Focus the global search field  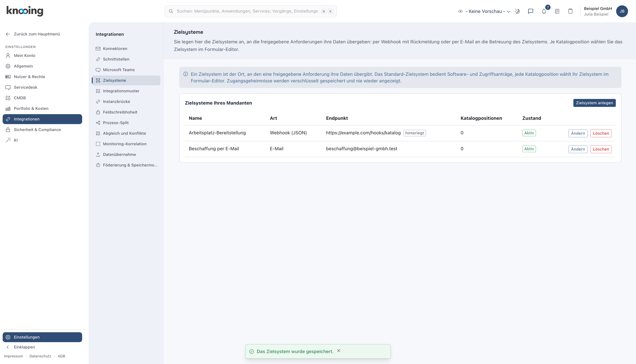[x=250, y=11]
